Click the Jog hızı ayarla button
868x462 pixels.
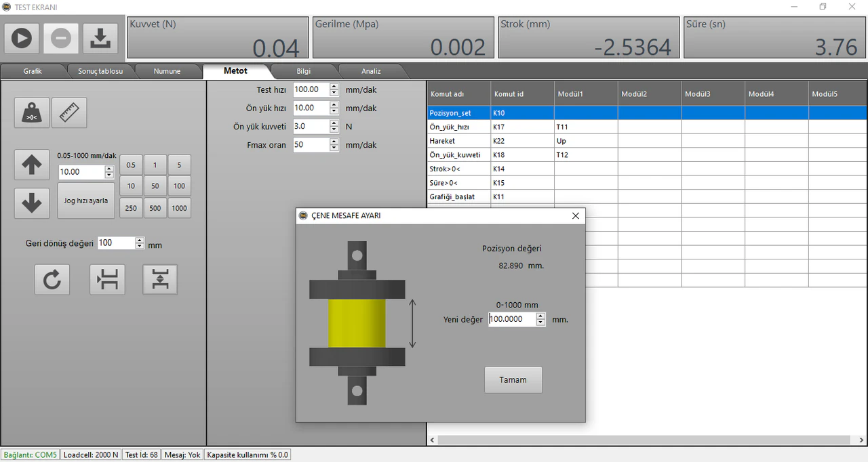86,201
